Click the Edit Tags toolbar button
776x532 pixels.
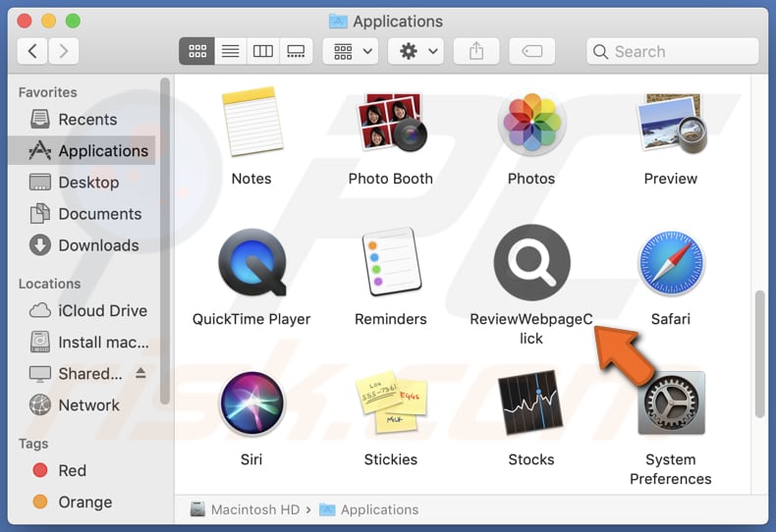(532, 51)
